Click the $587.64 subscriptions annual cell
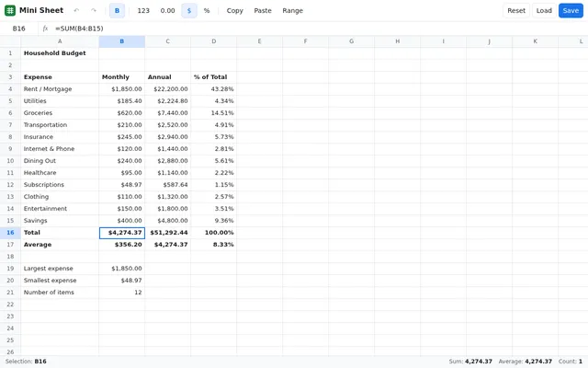 tap(167, 185)
